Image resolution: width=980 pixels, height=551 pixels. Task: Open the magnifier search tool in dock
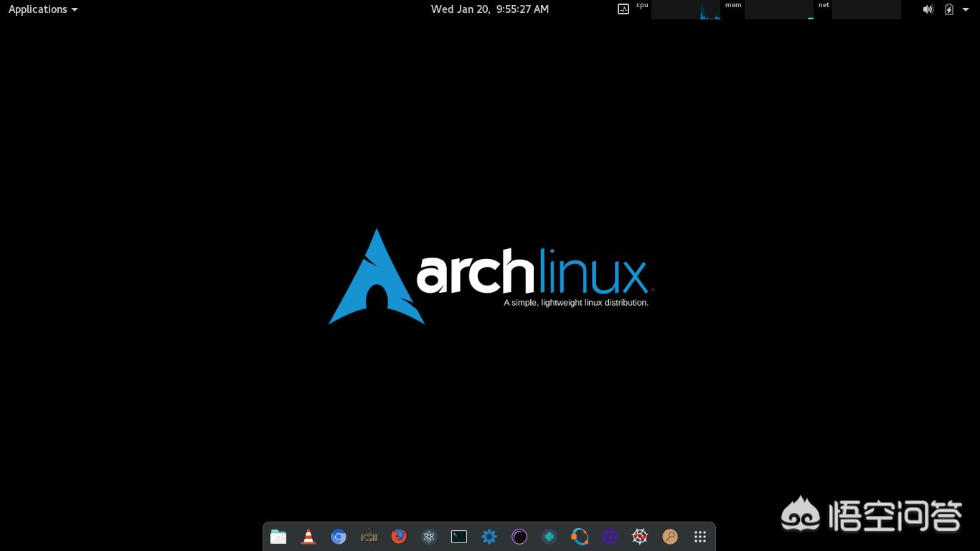[670, 537]
